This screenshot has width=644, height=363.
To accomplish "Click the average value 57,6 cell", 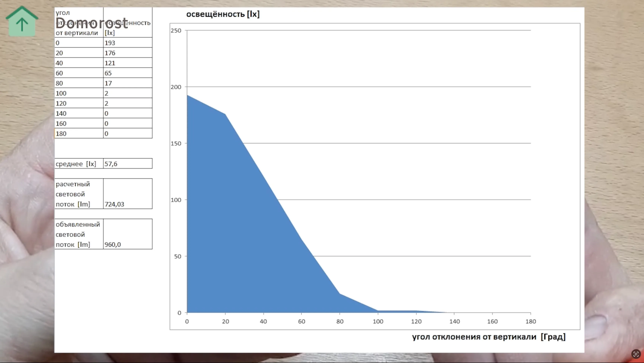I will [x=127, y=164].
